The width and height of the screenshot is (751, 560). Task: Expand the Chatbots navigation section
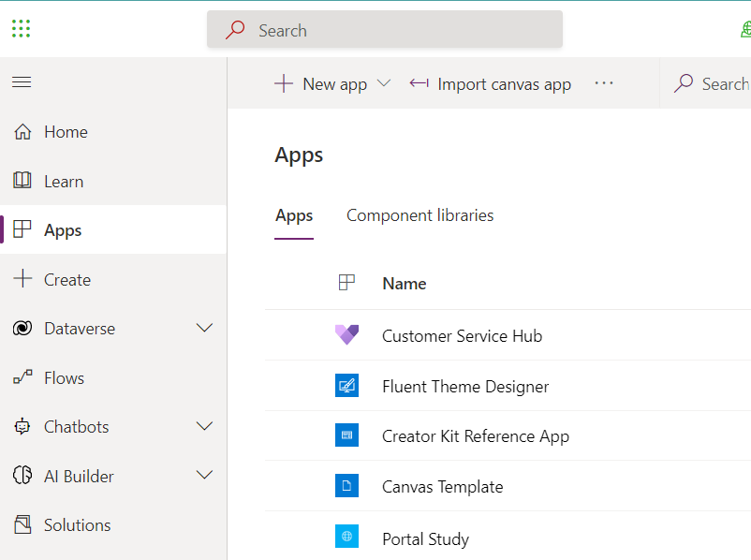pyautogui.click(x=204, y=427)
